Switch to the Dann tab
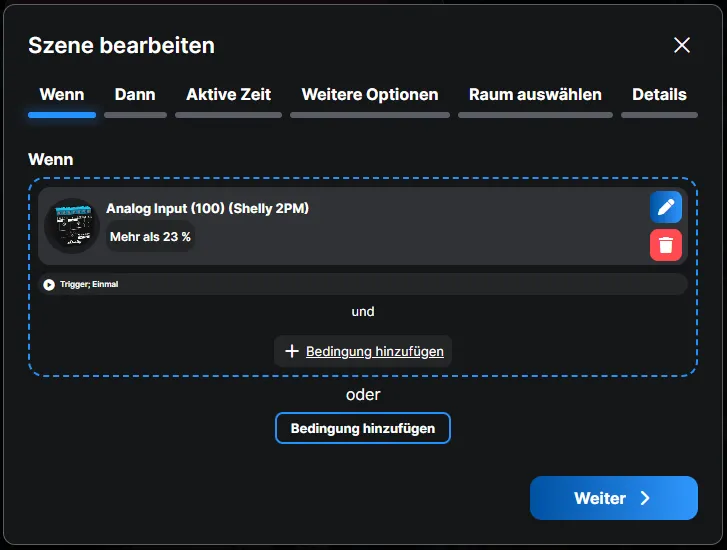Viewport: 727px width, 550px height. tap(135, 95)
